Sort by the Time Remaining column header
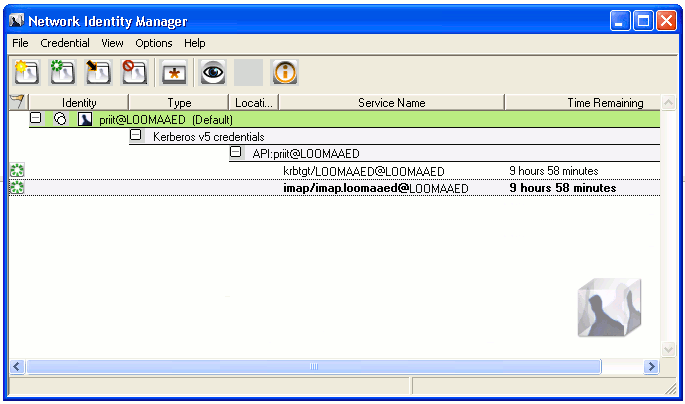This screenshot has width=685, height=404. (582, 102)
